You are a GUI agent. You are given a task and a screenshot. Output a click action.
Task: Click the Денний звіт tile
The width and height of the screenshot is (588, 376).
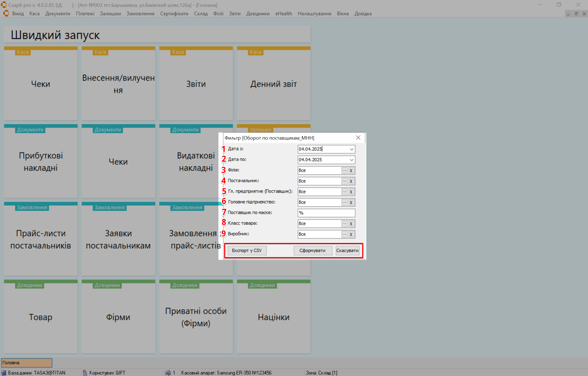click(x=273, y=84)
